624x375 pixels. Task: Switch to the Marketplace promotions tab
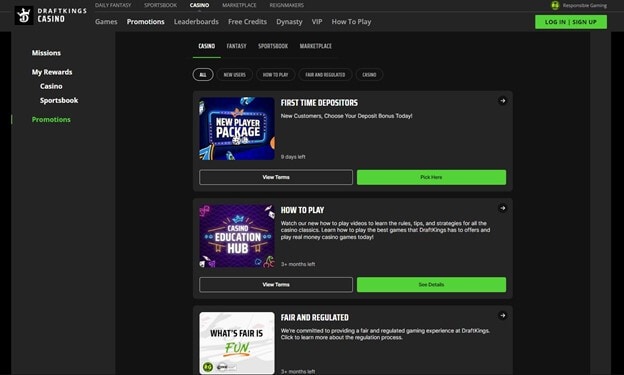click(316, 46)
